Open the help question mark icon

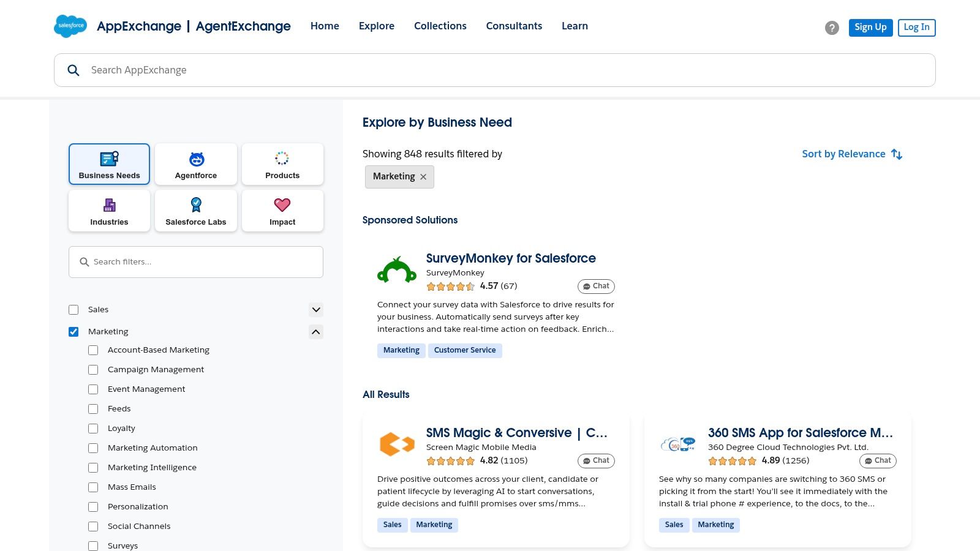(x=832, y=28)
